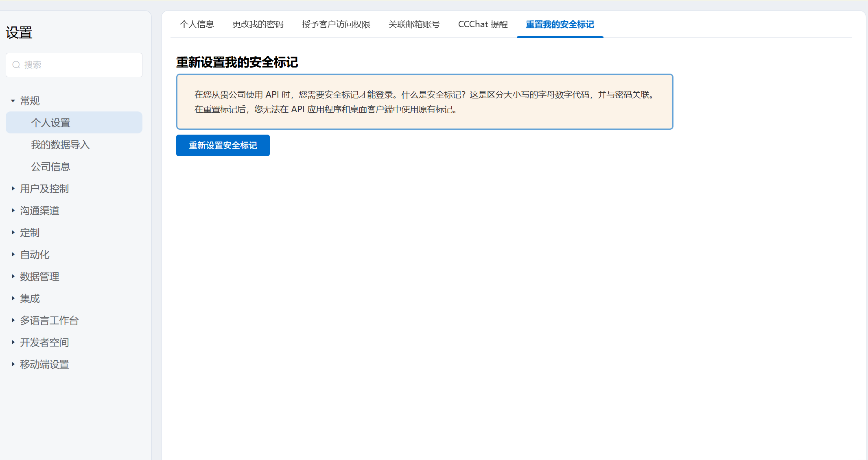Expand the 集成 section
The width and height of the screenshot is (868, 460).
pyautogui.click(x=30, y=299)
